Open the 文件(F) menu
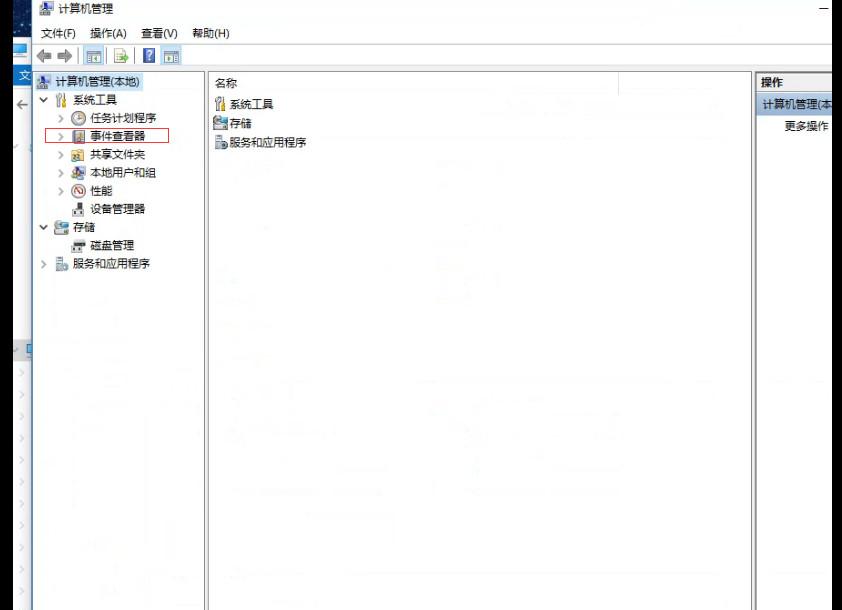This screenshot has width=842, height=610. [59, 33]
